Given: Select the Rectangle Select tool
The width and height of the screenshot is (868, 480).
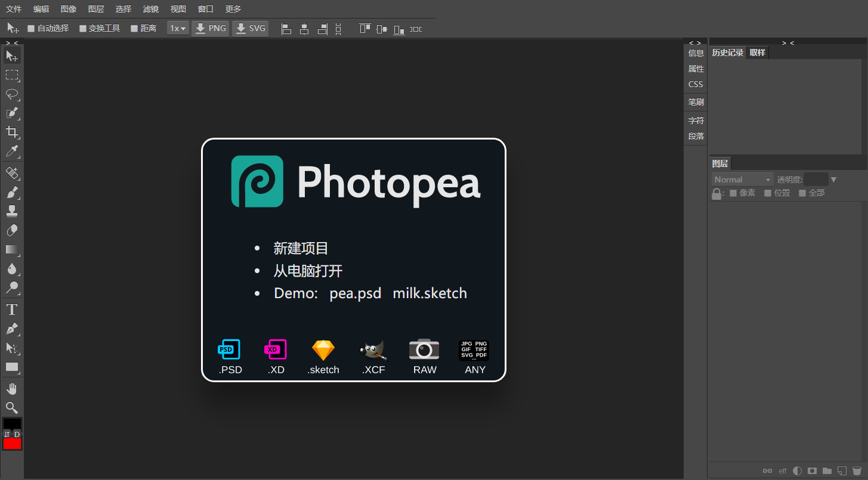Looking at the screenshot, I should [x=12, y=75].
